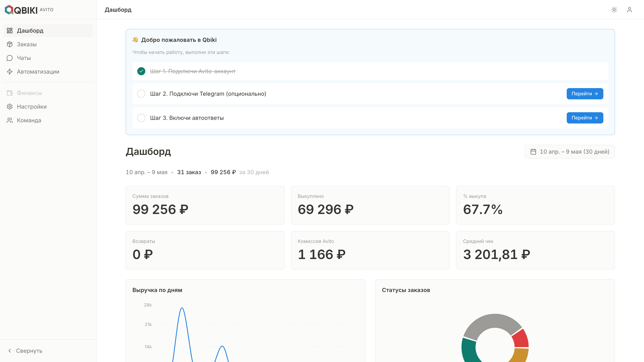Click Перейти for автоответы step
Screen dimensions: 644x362
click(585, 118)
